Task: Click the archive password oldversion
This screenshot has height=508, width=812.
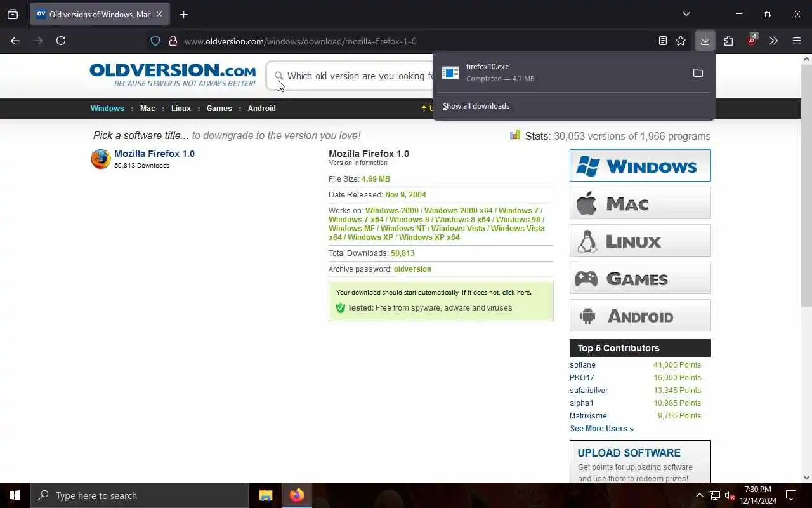Action: 412,269
